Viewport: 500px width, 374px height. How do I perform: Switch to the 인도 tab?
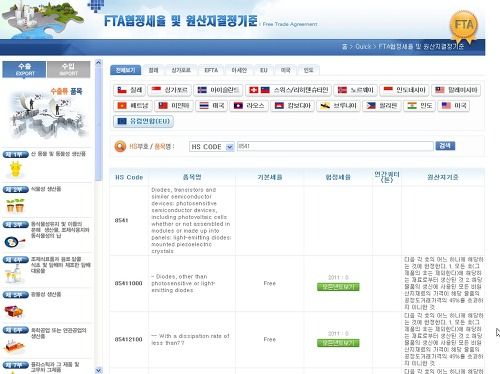309,70
